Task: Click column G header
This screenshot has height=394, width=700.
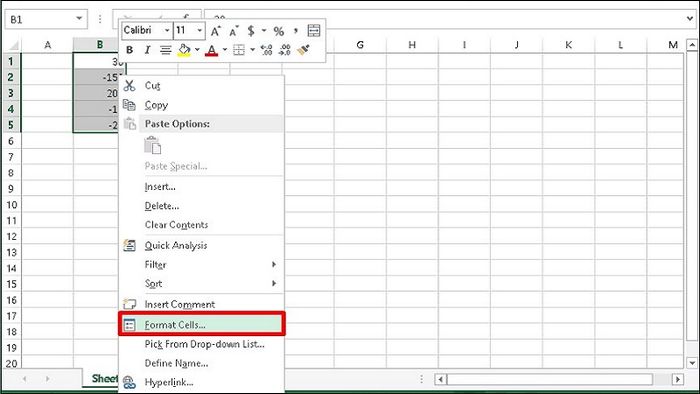Action: [360, 45]
